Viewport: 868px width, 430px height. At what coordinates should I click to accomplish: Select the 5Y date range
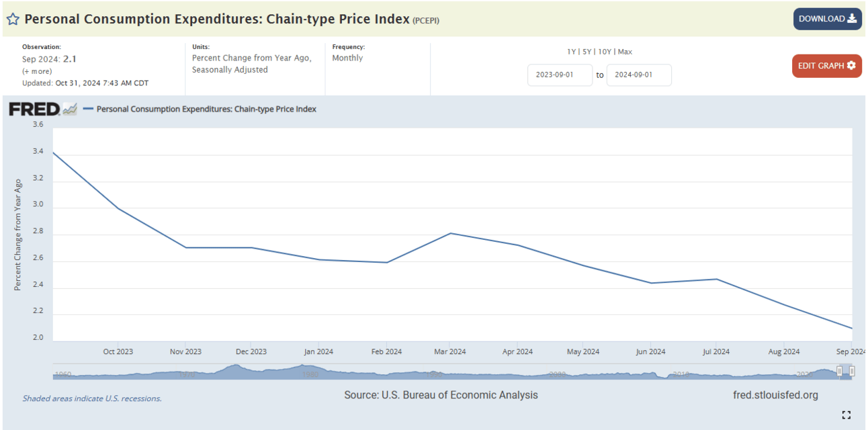pos(587,52)
